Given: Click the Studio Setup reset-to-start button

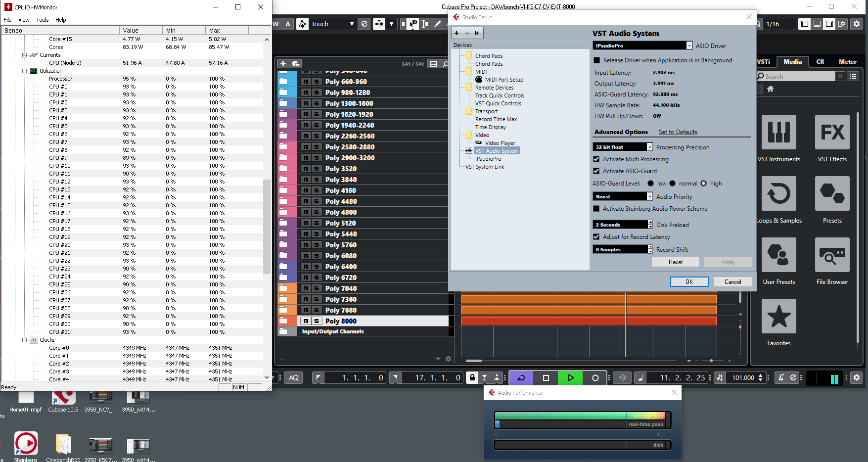Looking at the screenshot, I should [476, 33].
